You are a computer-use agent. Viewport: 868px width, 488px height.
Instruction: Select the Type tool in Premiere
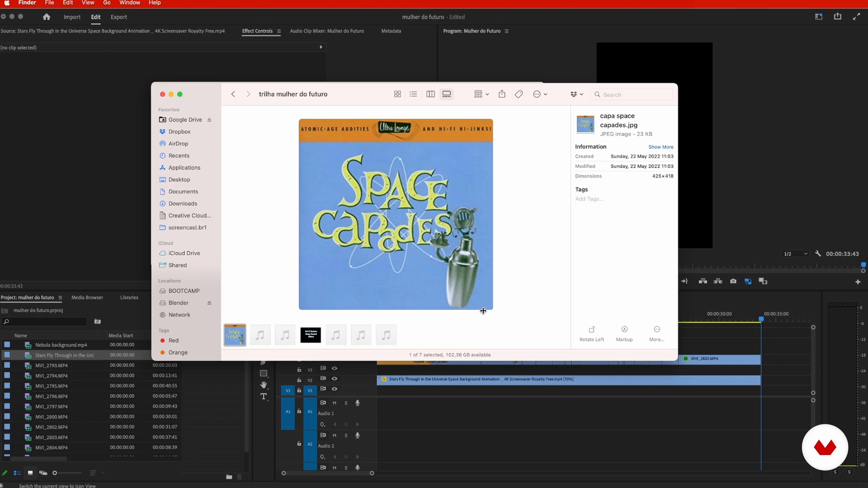pyautogui.click(x=264, y=397)
